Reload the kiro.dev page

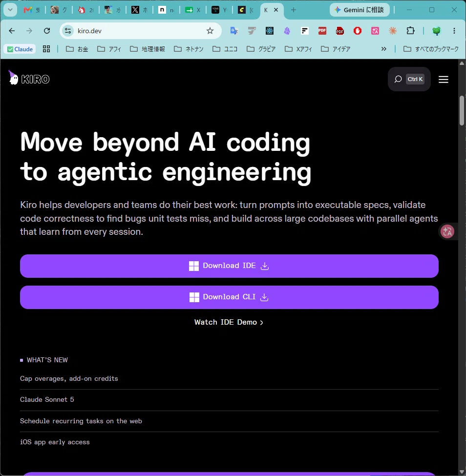47,31
